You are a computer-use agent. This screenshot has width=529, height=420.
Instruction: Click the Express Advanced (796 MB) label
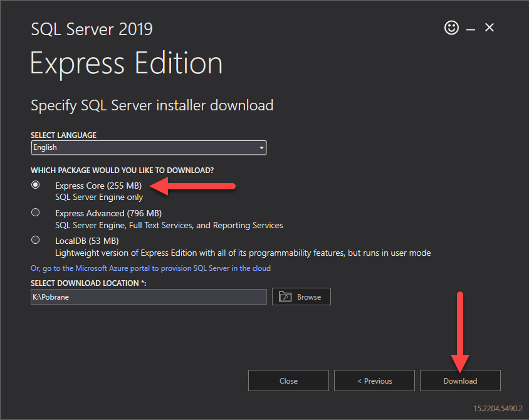pyautogui.click(x=108, y=213)
